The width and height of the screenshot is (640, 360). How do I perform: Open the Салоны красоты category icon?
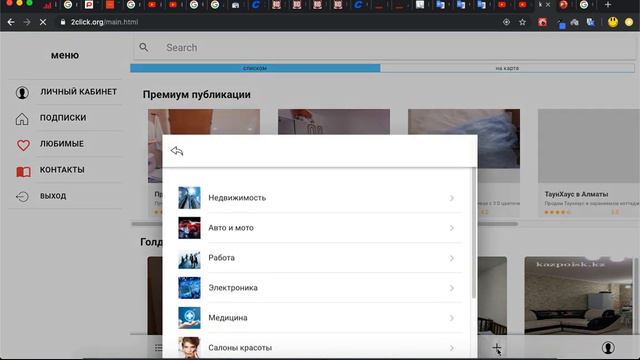click(x=189, y=347)
